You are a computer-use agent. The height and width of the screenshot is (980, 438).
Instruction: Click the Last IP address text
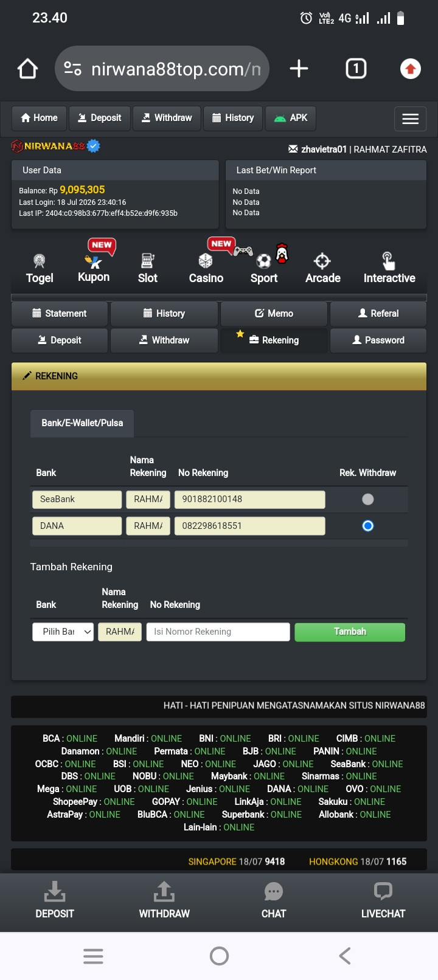(99, 213)
